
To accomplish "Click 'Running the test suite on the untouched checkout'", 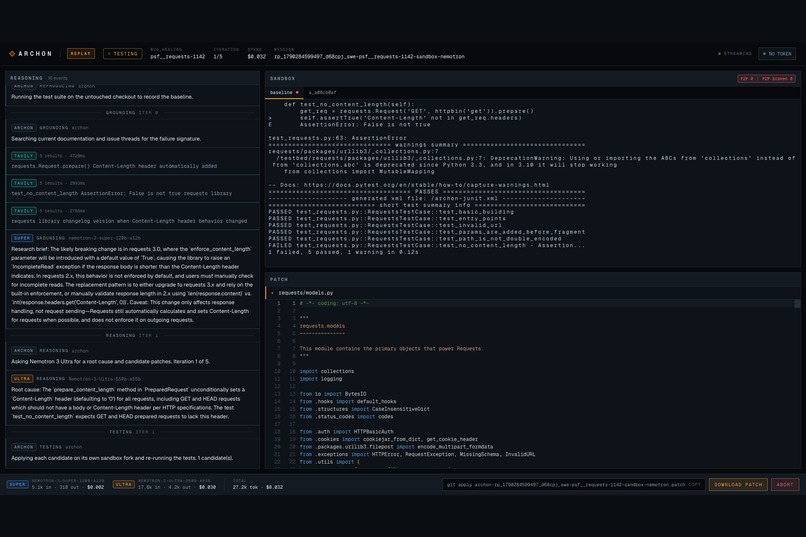I will (x=102, y=97).
